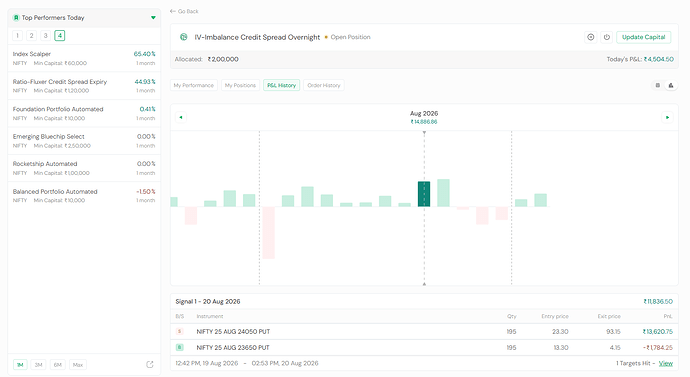This screenshot has height=377, width=690.
Task: Open Foundation Portfolio Automated strategy
Action: coord(84,113)
